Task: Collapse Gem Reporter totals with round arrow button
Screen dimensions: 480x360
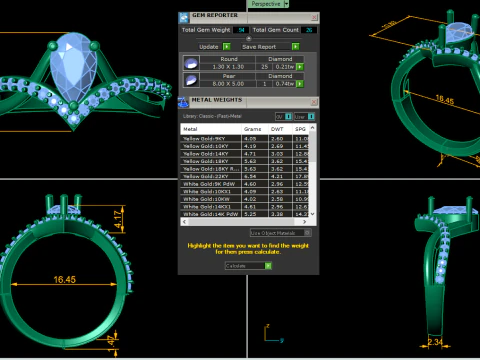Action: click(248, 38)
